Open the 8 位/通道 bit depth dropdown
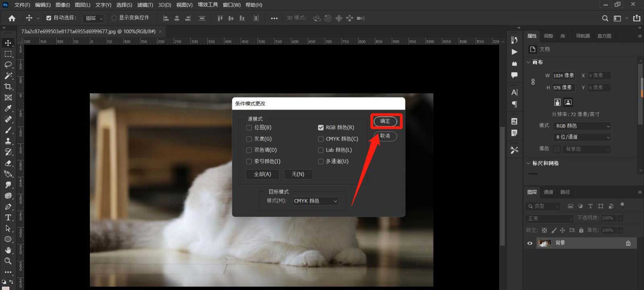Screen dimensions: 644x290 tap(582, 137)
